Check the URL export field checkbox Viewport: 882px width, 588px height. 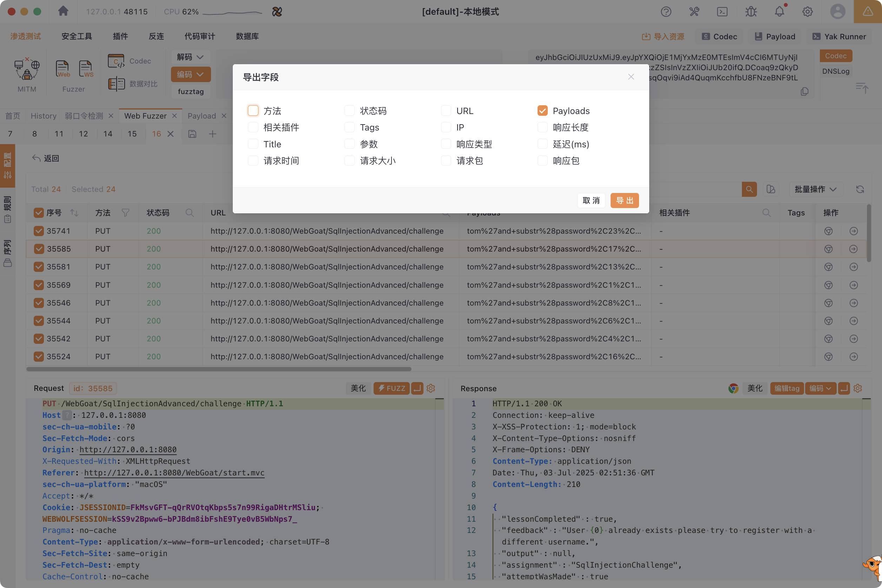point(446,111)
